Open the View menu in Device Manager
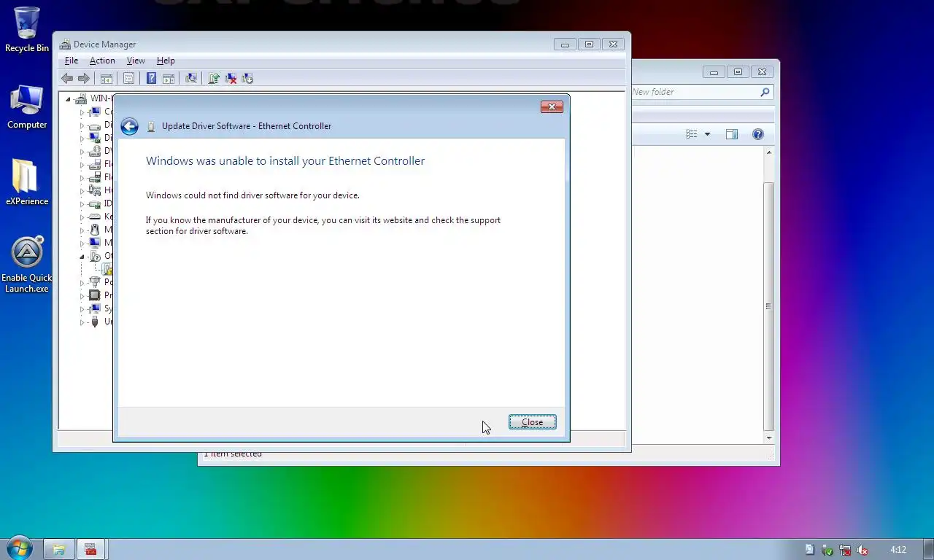This screenshot has height=560, width=934. point(136,61)
